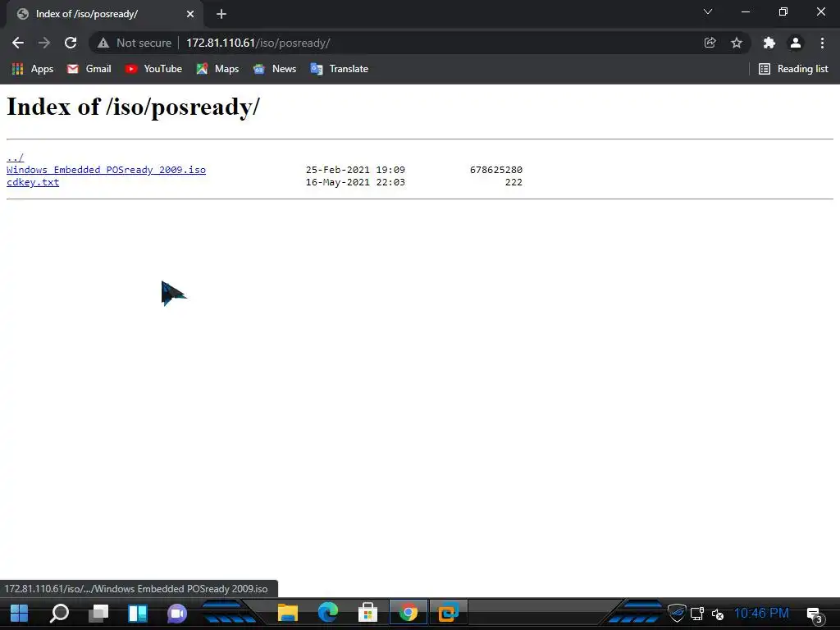Open the Gmail bookmark
The height and width of the screenshot is (630, 840).
click(89, 69)
